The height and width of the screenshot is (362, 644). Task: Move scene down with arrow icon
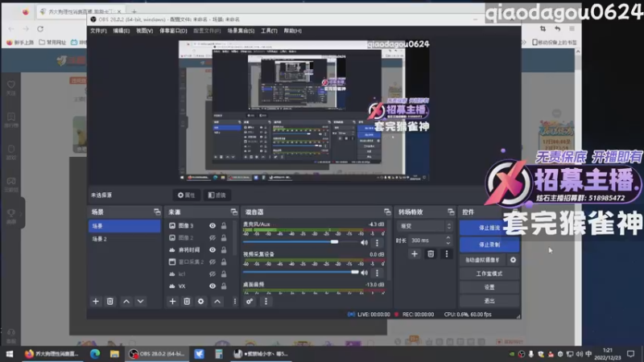click(x=140, y=301)
